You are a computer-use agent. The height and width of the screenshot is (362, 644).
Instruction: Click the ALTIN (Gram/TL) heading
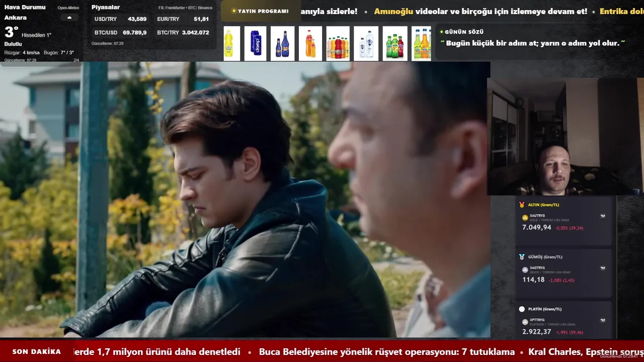[543, 205]
